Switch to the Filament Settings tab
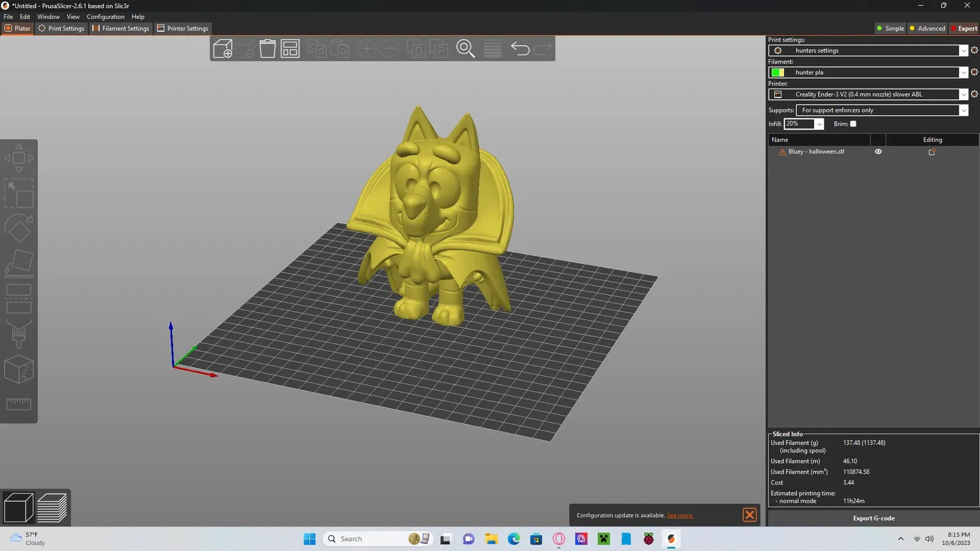This screenshot has width=980, height=551. click(x=121, y=28)
